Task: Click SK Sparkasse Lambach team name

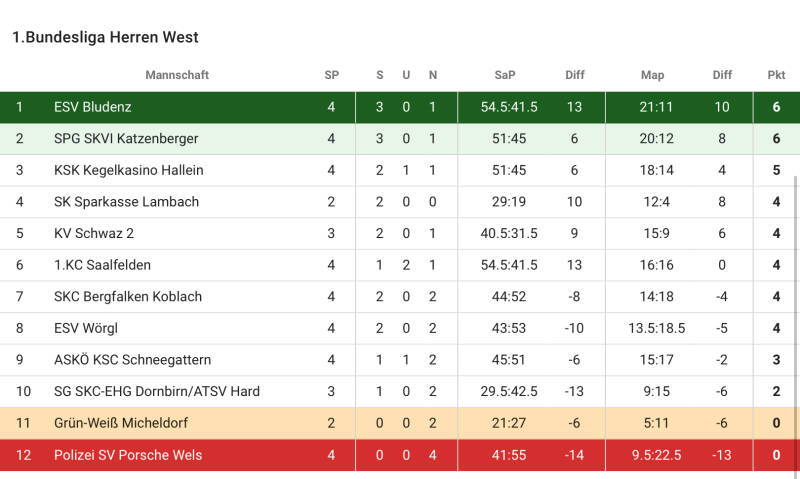Action: click(126, 202)
